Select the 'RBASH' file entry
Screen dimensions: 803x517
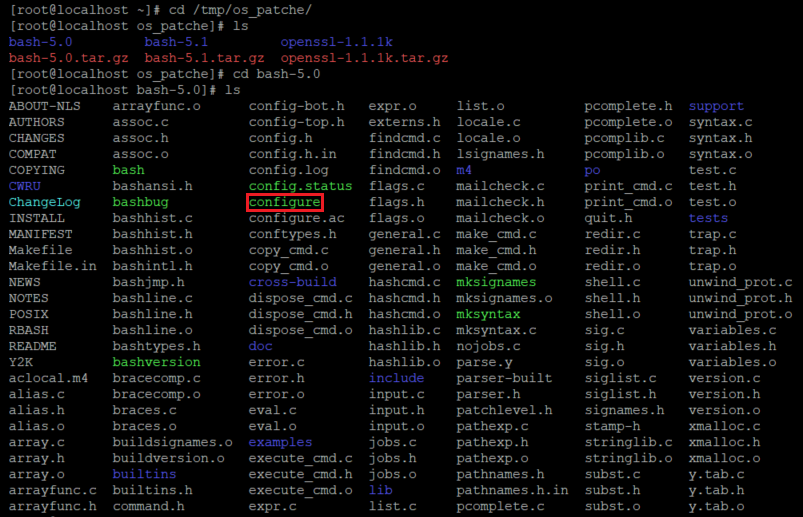29,330
